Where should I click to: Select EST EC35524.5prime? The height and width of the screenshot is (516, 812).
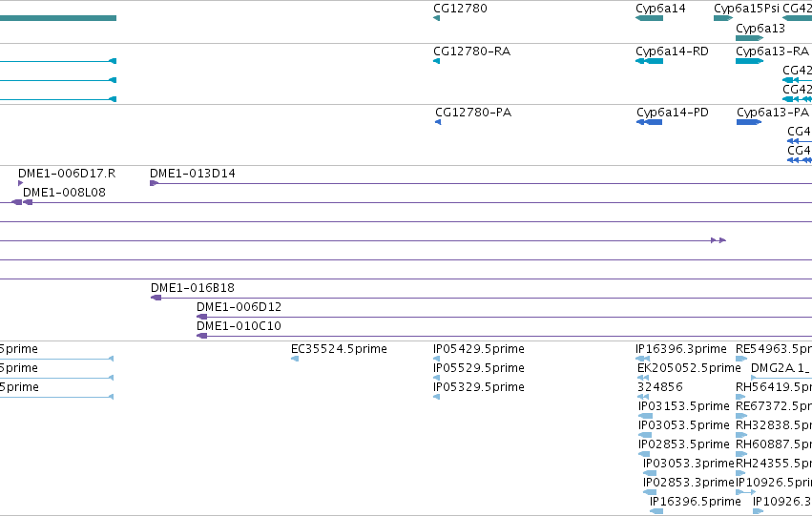(339, 349)
